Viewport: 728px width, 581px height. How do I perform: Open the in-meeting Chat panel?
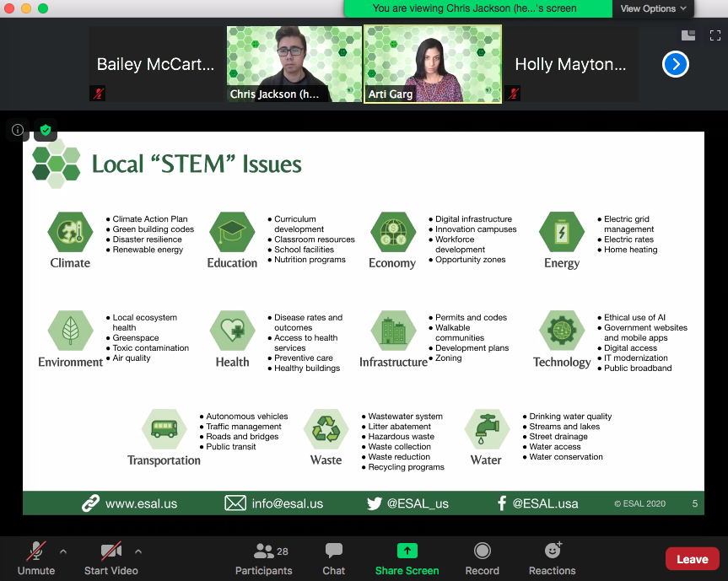coord(333,557)
